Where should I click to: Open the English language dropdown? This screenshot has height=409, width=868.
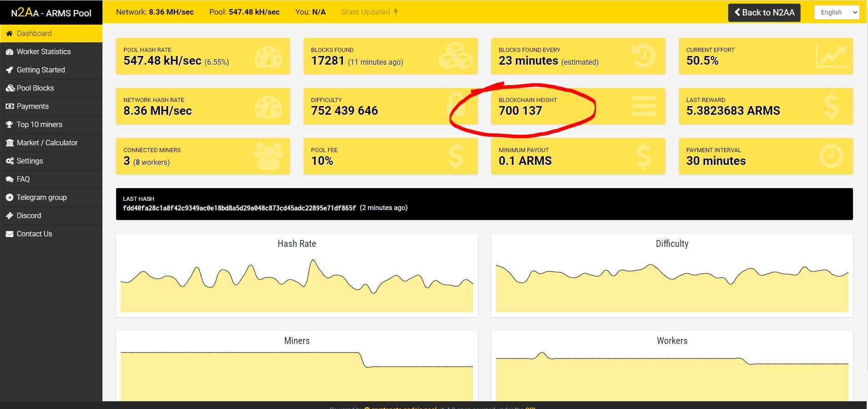pos(837,12)
